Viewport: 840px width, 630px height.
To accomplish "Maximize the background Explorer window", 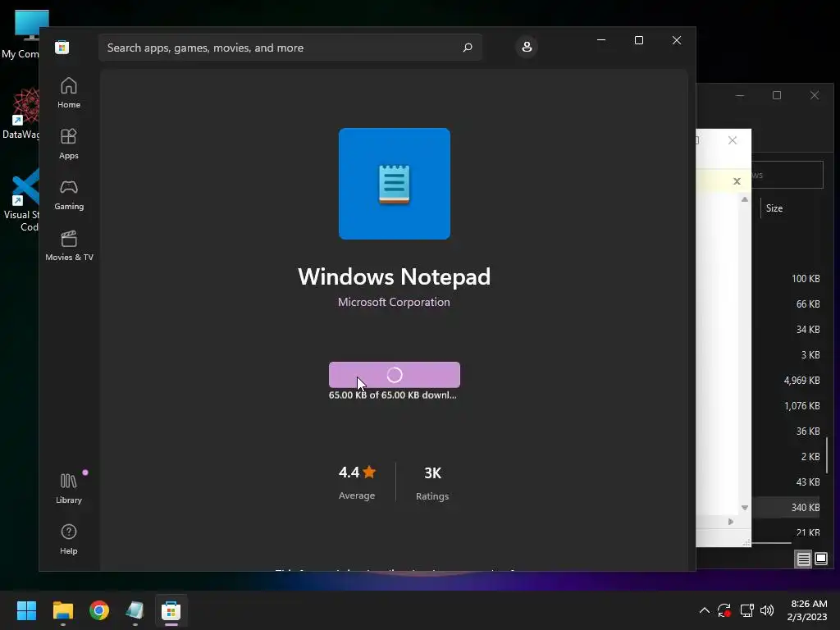I will (777, 95).
